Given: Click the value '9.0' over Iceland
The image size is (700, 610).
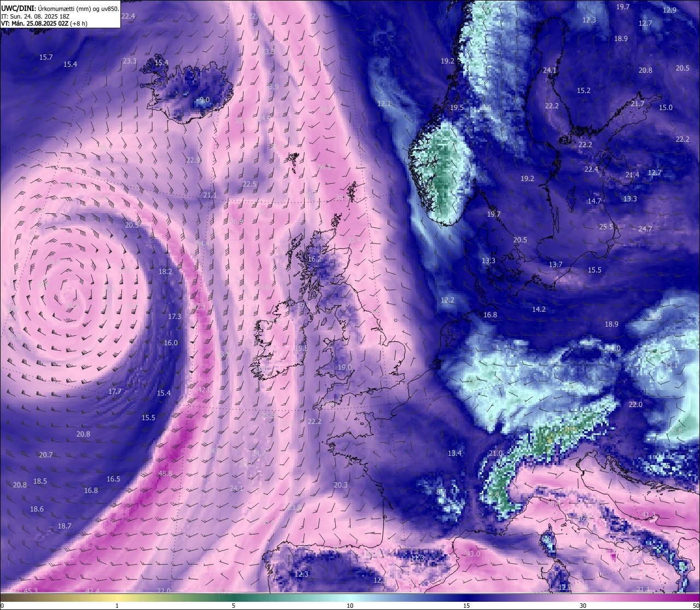Looking at the screenshot, I should click(x=205, y=100).
